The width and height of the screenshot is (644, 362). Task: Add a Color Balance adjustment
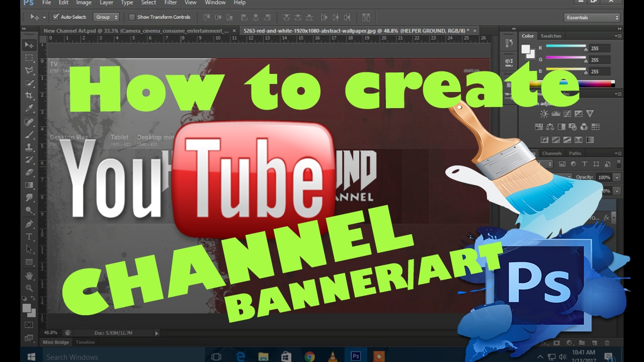tap(550, 127)
